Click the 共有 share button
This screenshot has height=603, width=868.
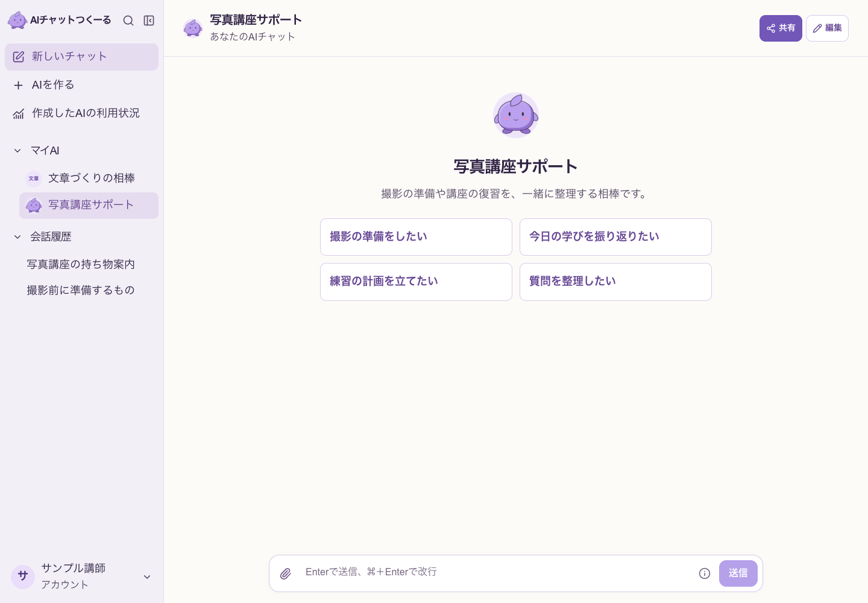pos(781,28)
